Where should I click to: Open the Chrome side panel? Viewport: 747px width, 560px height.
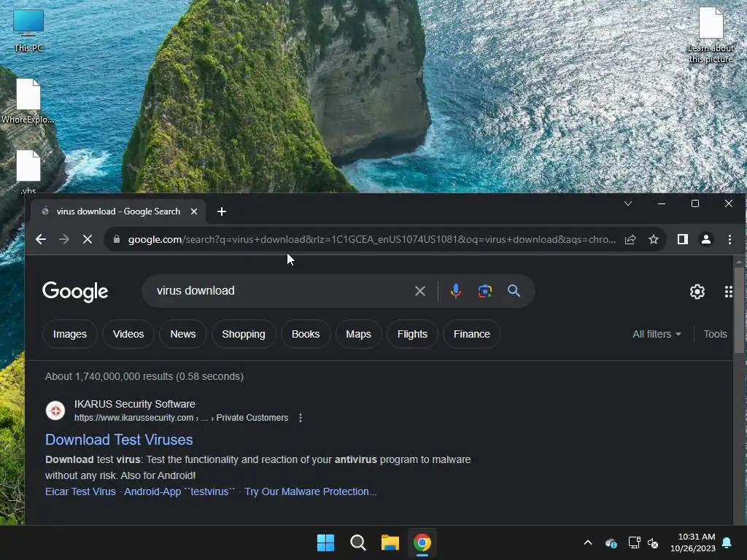(683, 239)
